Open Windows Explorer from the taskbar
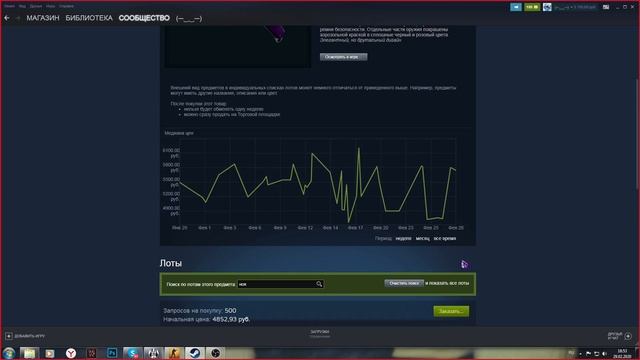The image size is (640, 360). [x=29, y=353]
